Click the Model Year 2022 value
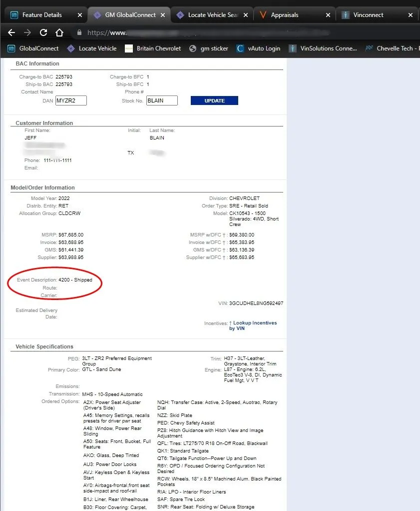420x511 pixels. [x=64, y=198]
